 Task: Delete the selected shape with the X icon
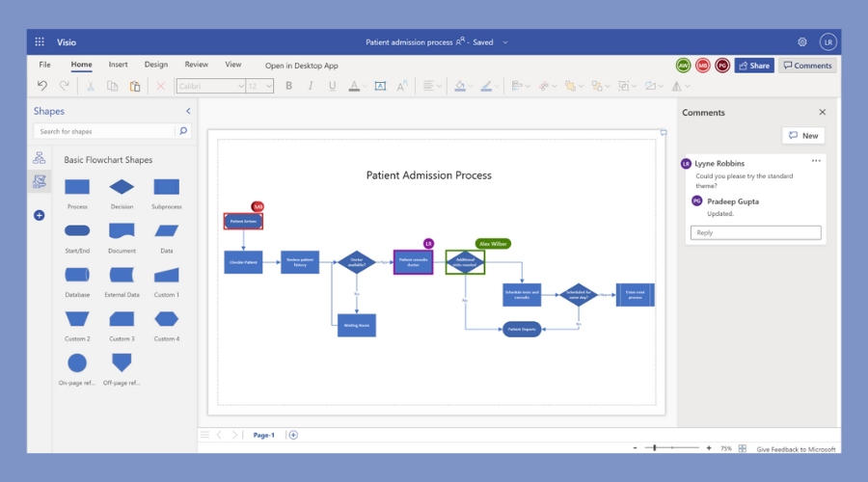[x=160, y=87]
